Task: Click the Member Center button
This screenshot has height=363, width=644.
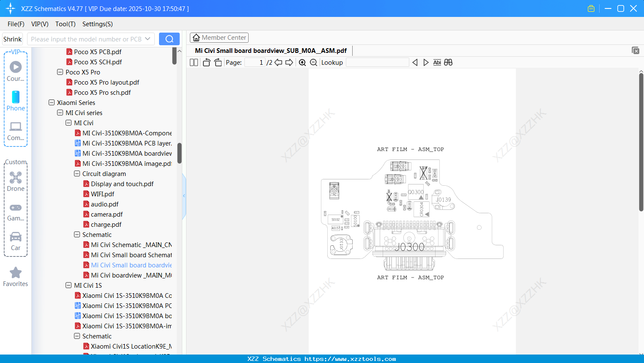Action: pos(219,38)
